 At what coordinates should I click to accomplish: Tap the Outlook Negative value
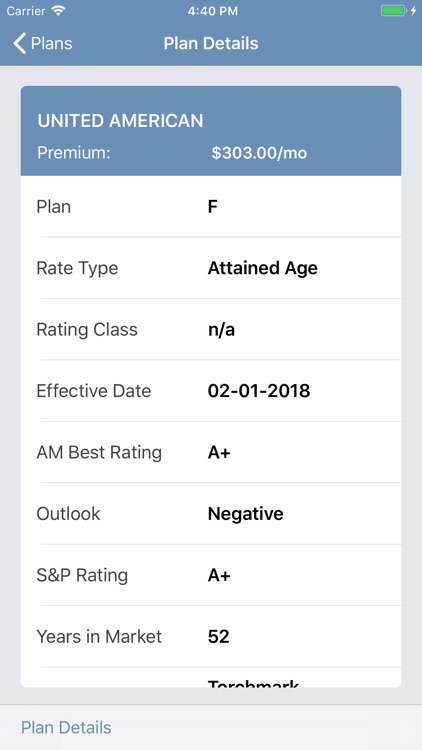[x=245, y=514]
